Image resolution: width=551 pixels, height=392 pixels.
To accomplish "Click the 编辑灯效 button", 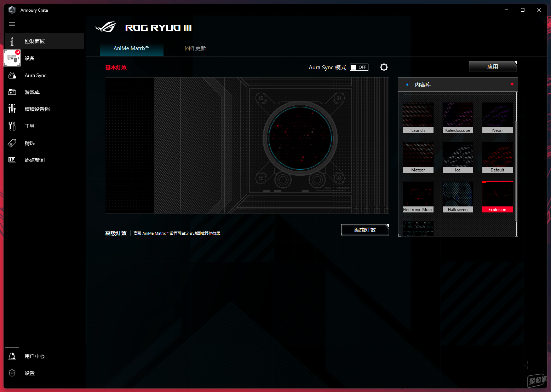I will (x=365, y=230).
